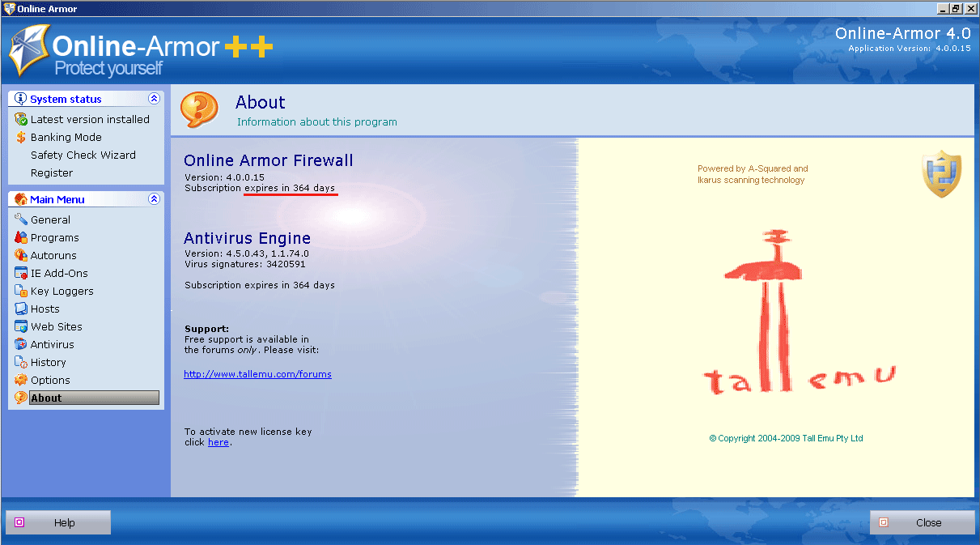This screenshot has width=980, height=545.
Task: Restore down the Online Armor window
Action: pos(956,8)
